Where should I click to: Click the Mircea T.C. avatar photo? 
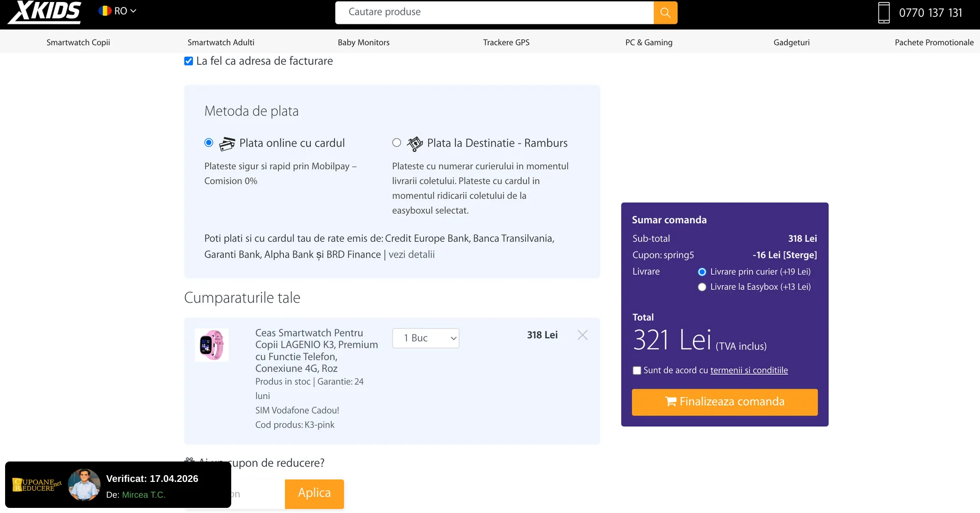[x=84, y=485]
